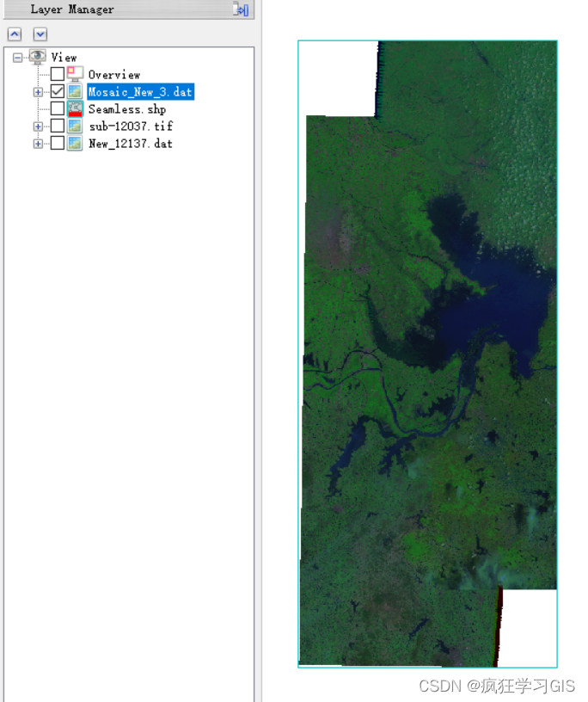The image size is (588, 702).
Task: Select the sub-12037.tif layer name
Action: [131, 126]
